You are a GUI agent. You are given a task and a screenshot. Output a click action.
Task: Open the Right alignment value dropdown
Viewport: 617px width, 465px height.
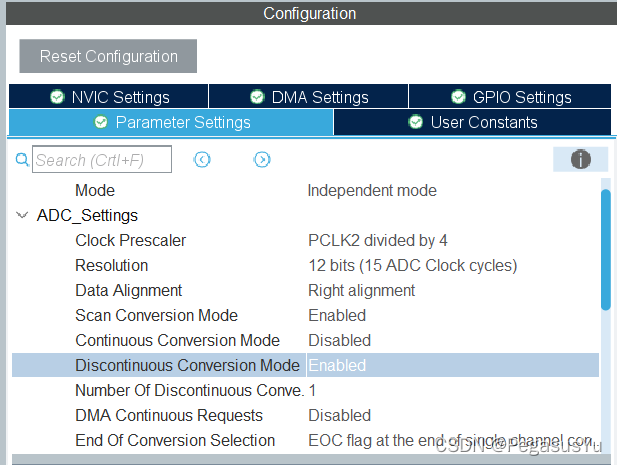click(361, 290)
